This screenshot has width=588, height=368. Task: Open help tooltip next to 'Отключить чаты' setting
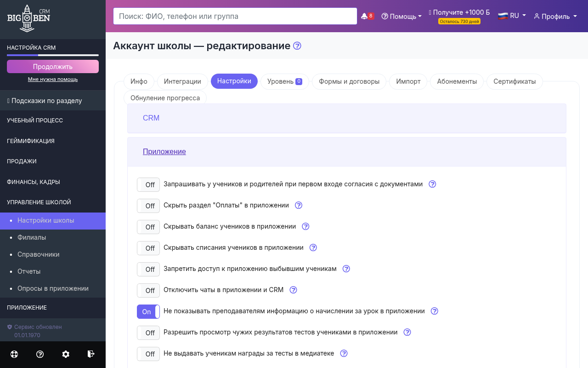point(293,290)
